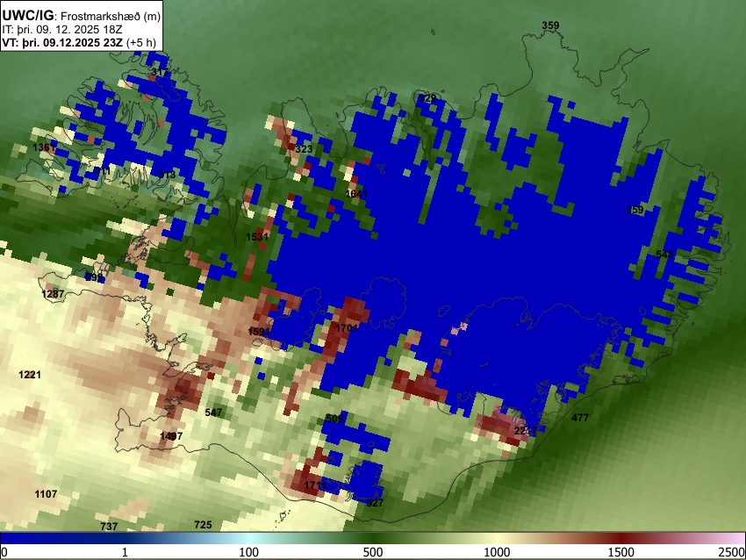Click the map value label "317"
Viewport: 746px width, 560px height.
pos(160,72)
